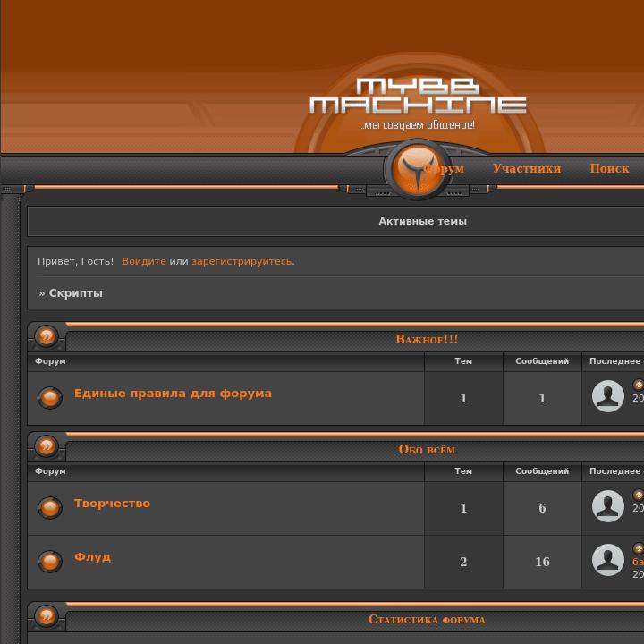The height and width of the screenshot is (644, 644).
Task: Click the forum status icon beside Творчество
Action: 50,508
